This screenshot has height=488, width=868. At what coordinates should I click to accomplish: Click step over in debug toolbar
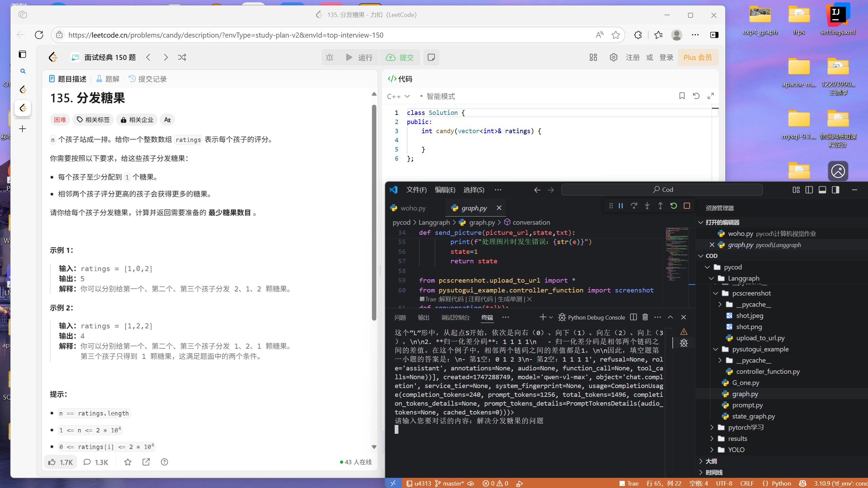click(x=634, y=206)
